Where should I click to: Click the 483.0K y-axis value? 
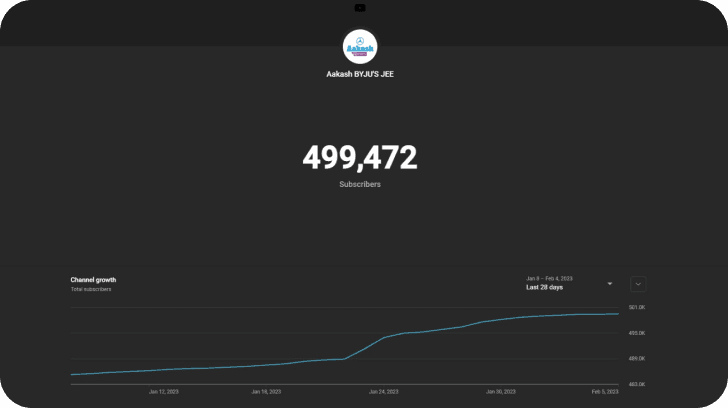(x=637, y=384)
